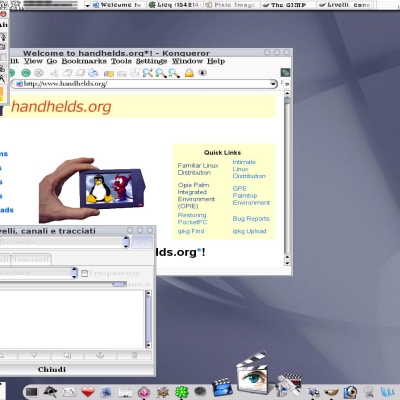This screenshot has height=400, width=400.
Task: Click the Auto button in GIMP layers dialog
Action: (142, 242)
